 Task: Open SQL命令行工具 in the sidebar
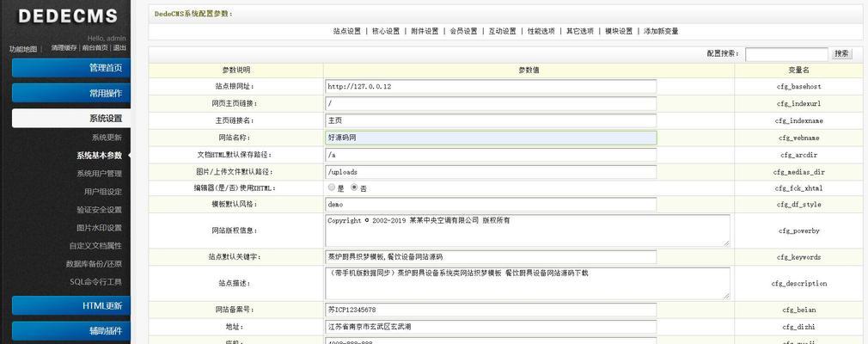[95, 281]
